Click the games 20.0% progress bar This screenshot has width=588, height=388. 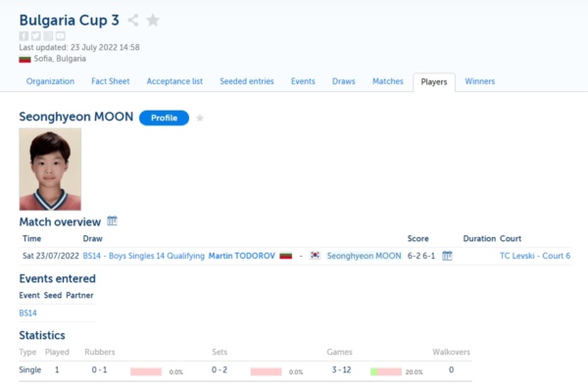tap(386, 371)
